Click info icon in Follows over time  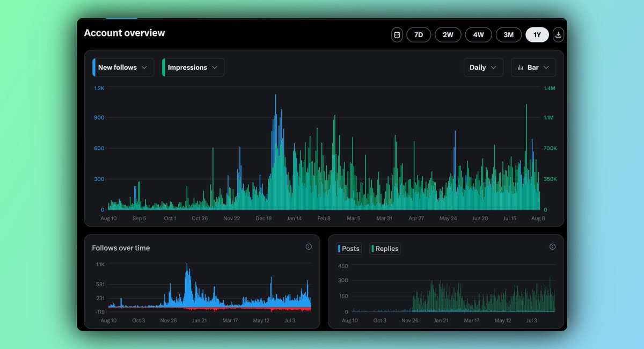(309, 247)
